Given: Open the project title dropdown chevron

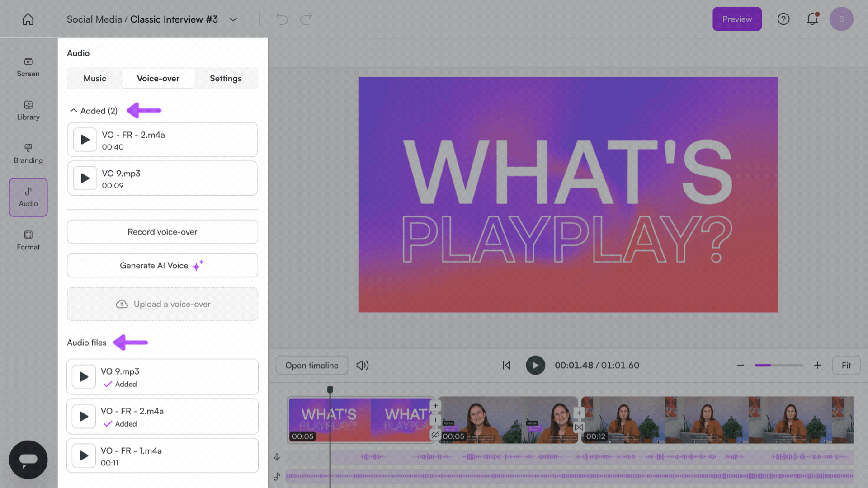Looking at the screenshot, I should (233, 19).
